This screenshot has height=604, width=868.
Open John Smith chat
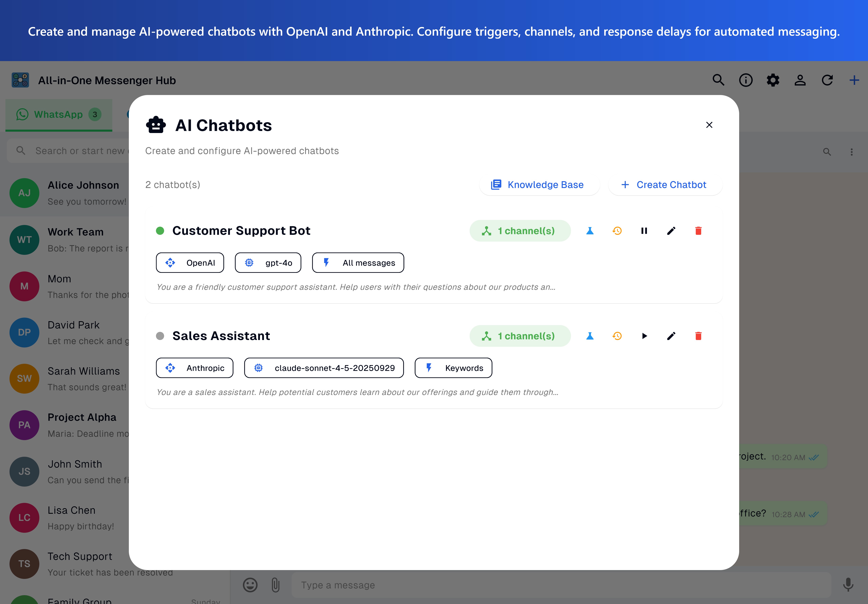point(65,471)
